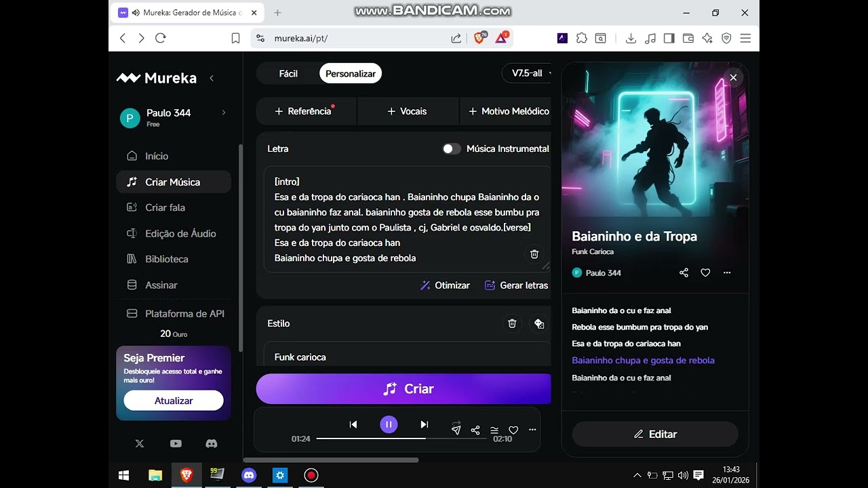Open the Início page
The height and width of the screenshot is (488, 868).
(174, 156)
